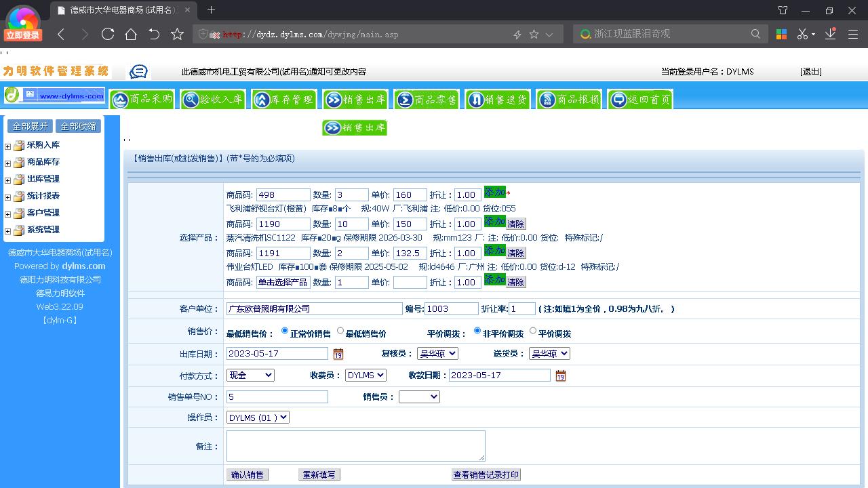The height and width of the screenshot is (488, 868).
Task: Choose the 正常价销售 radio button
Action: tap(285, 331)
